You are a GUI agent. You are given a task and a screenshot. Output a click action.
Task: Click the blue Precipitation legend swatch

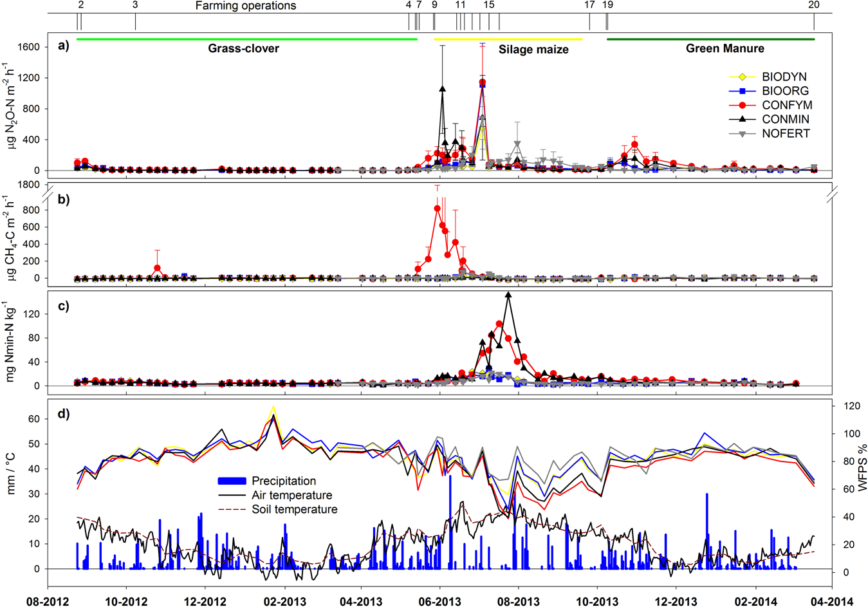(231, 481)
